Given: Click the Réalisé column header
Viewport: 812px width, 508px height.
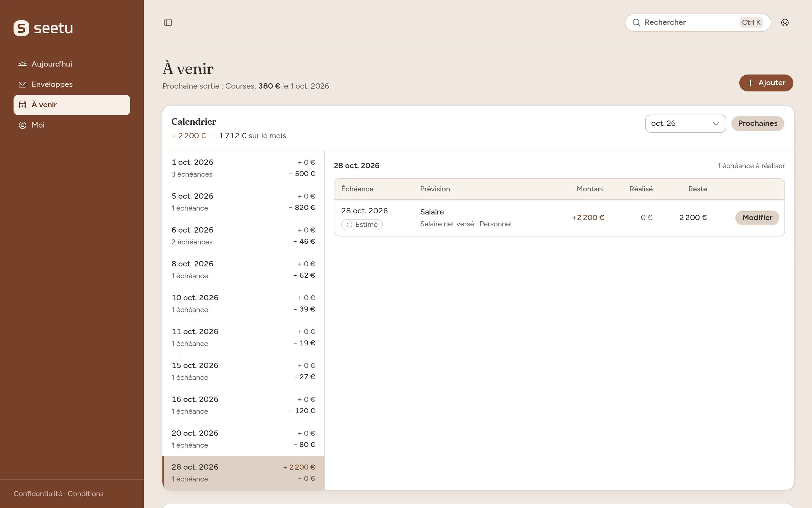Looking at the screenshot, I should [x=641, y=189].
